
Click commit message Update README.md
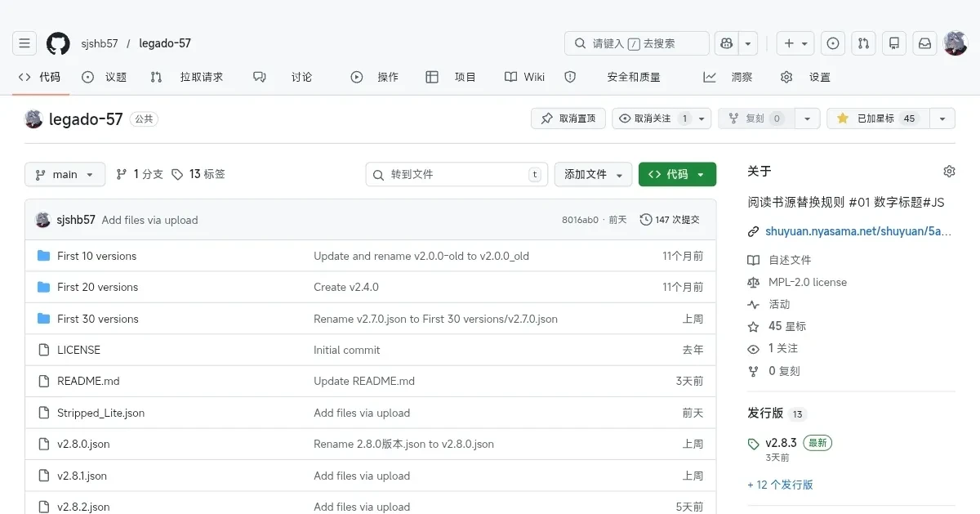[x=364, y=381]
